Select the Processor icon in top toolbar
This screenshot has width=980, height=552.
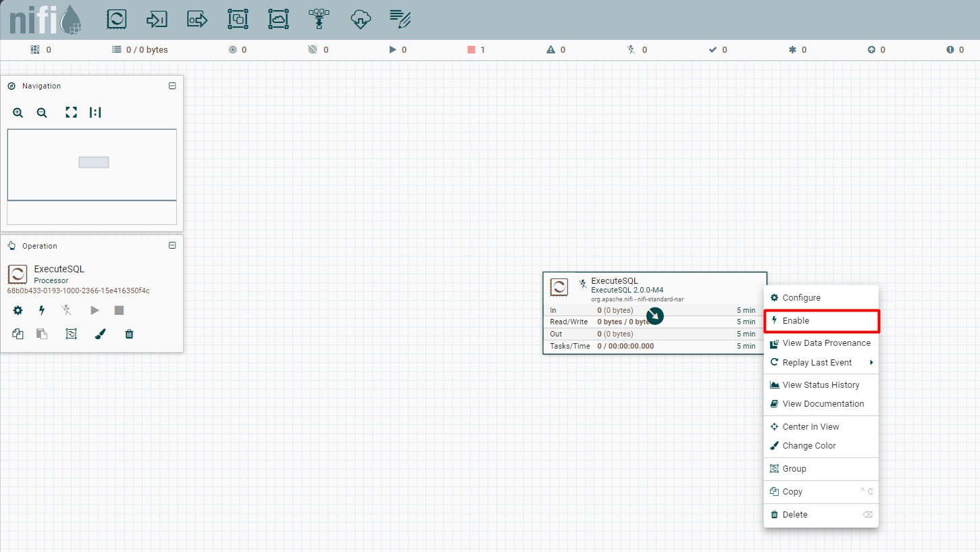coord(117,20)
